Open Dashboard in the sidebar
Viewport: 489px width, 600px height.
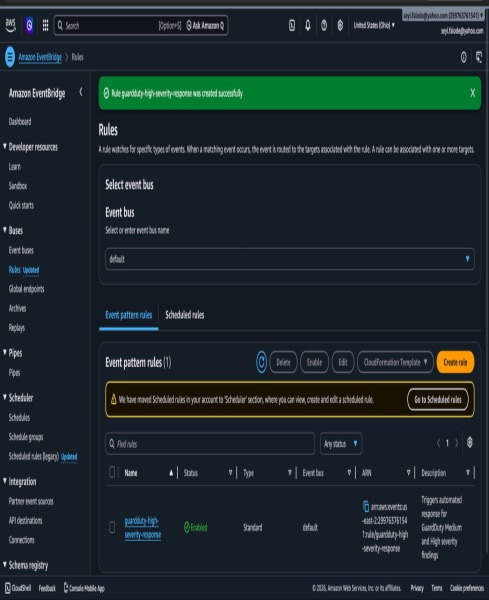coord(20,122)
